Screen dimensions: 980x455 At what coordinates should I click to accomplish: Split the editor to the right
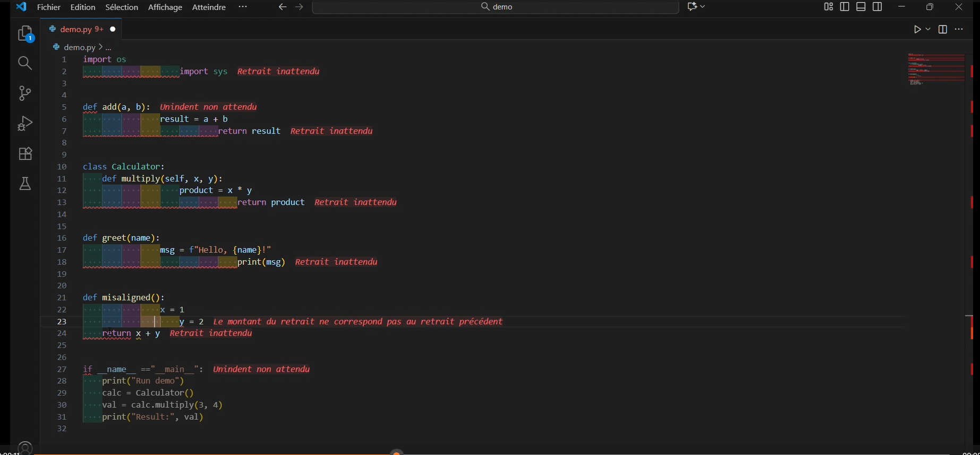(x=943, y=29)
